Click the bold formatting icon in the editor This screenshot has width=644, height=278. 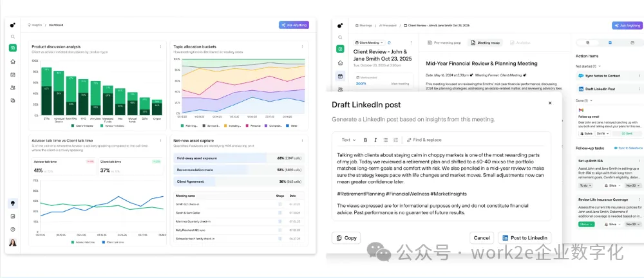pyautogui.click(x=366, y=140)
